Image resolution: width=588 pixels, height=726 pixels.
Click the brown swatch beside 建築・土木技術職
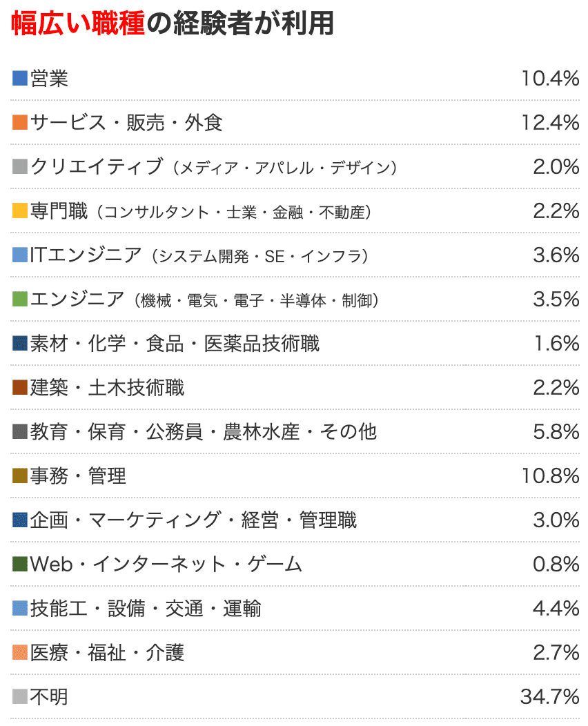tap(20, 388)
